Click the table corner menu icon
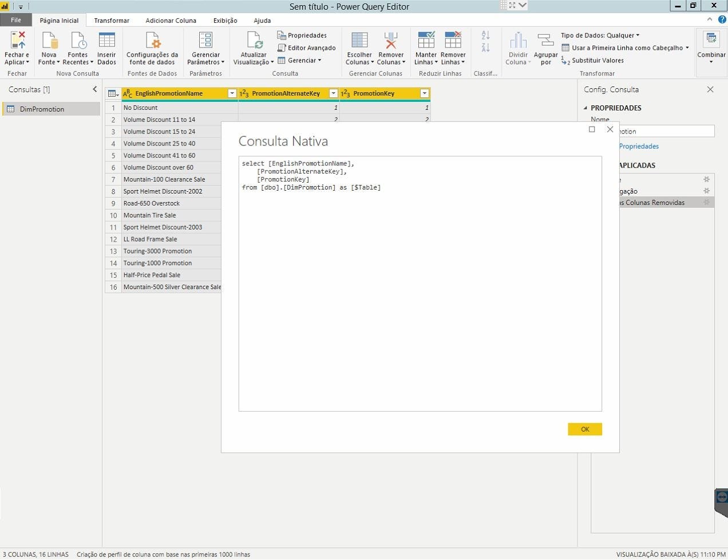This screenshot has height=560, width=728. point(113,94)
